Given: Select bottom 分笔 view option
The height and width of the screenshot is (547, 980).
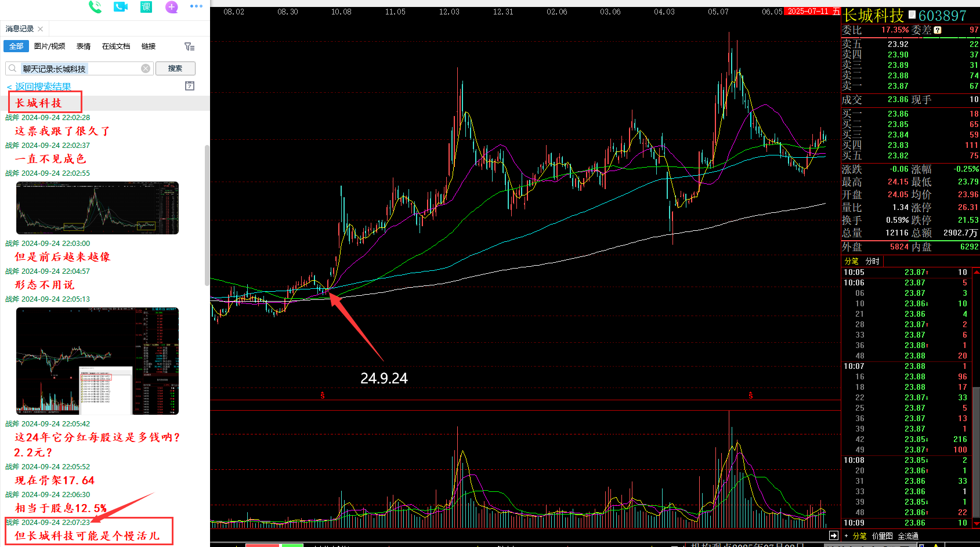Looking at the screenshot, I should [x=859, y=536].
